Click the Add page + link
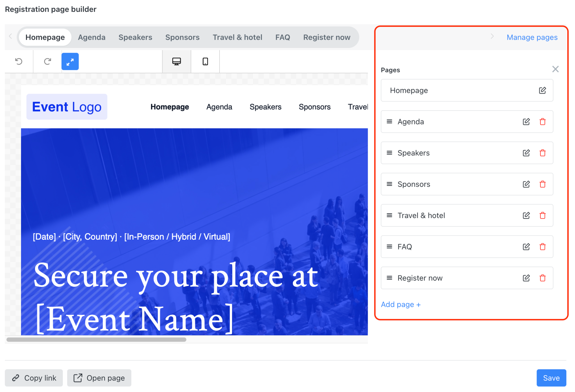Screen dimensions: 575x392 tap(400, 304)
